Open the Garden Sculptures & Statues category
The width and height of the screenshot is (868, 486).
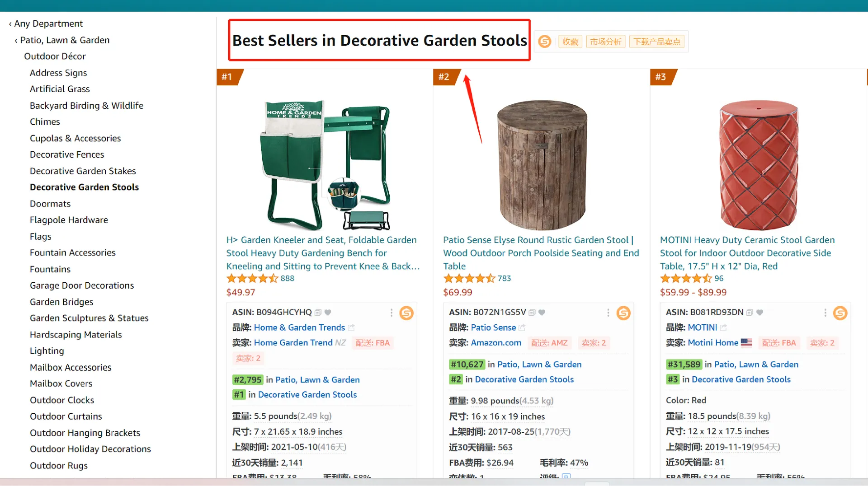[x=89, y=318]
